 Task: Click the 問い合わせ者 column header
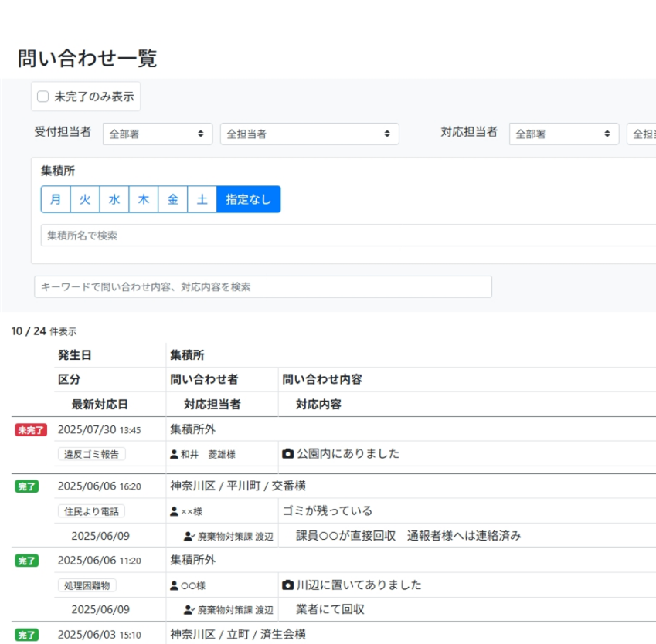(204, 379)
